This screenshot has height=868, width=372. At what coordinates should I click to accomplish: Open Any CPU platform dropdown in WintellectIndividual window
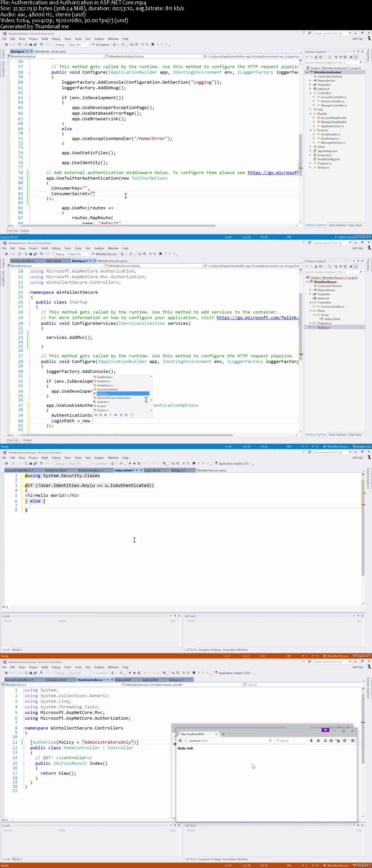[x=80, y=45]
